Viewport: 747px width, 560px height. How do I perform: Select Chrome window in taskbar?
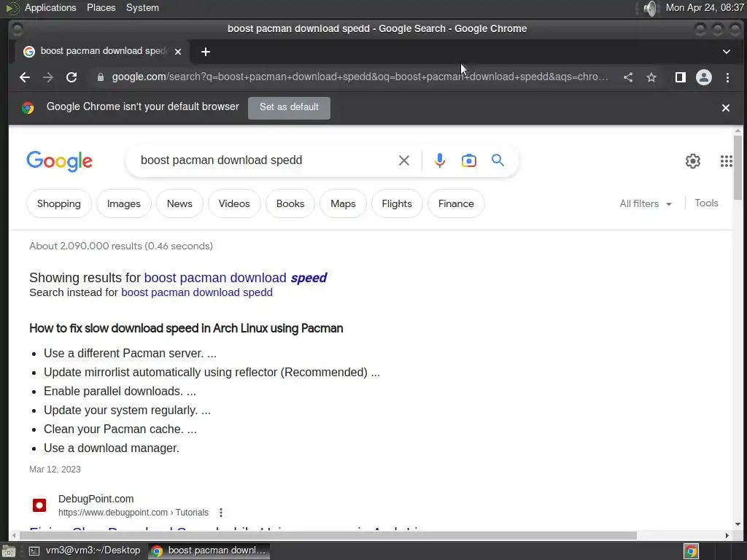coord(209,551)
